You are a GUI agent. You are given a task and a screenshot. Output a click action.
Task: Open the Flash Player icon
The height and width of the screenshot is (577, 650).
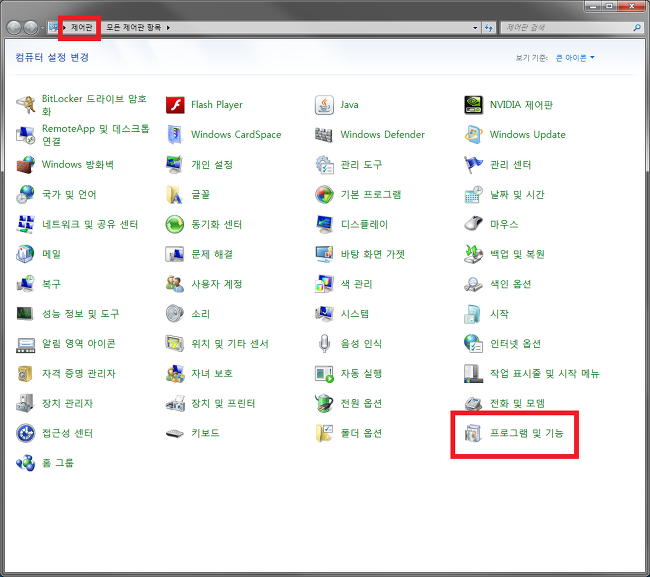[175, 105]
